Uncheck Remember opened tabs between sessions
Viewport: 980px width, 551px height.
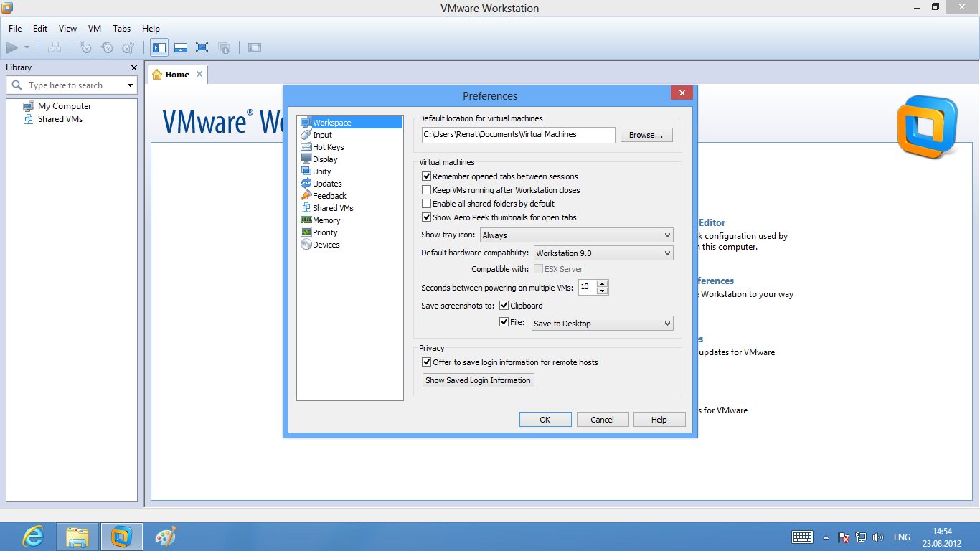pos(427,176)
